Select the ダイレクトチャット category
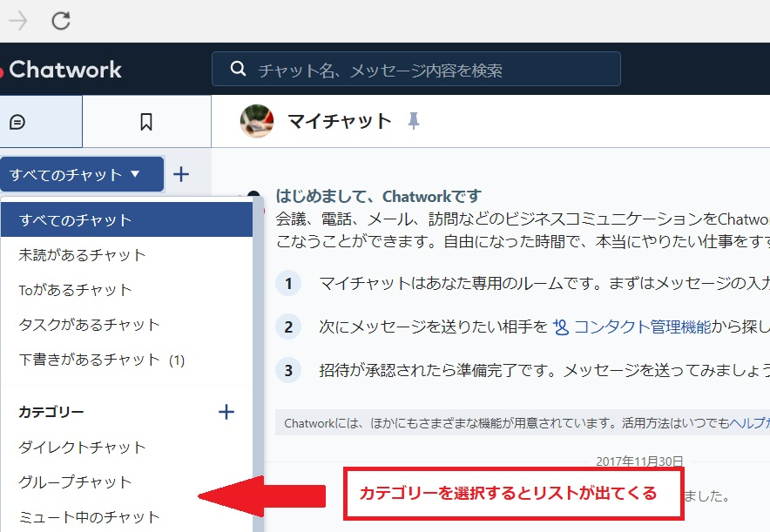Viewport: 770px width, 532px height. 126,447
